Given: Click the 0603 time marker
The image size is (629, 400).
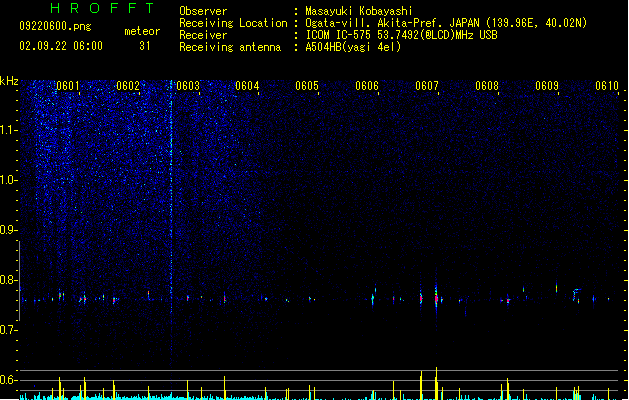Looking at the screenshot, I should pyautogui.click(x=188, y=86).
